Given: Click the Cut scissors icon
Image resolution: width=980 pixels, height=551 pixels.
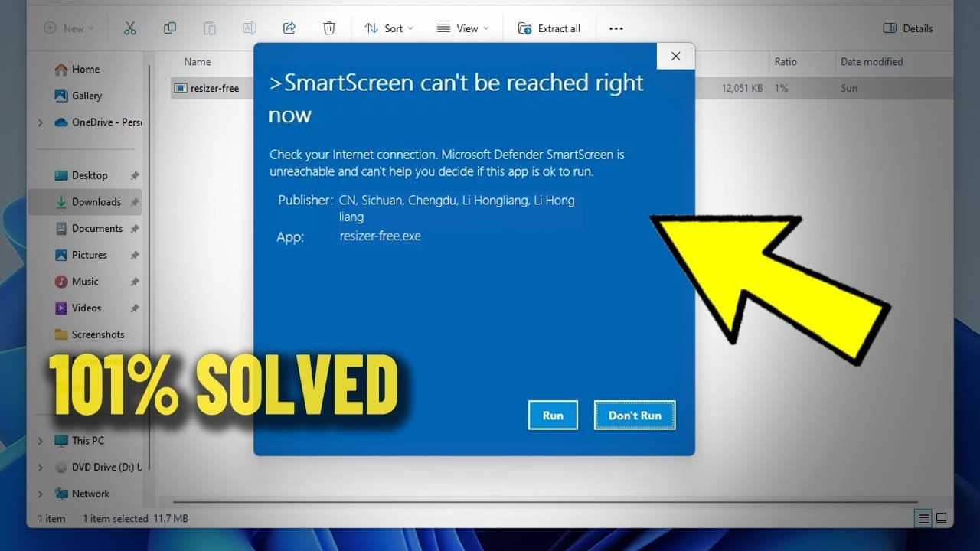Looking at the screenshot, I should click(129, 28).
